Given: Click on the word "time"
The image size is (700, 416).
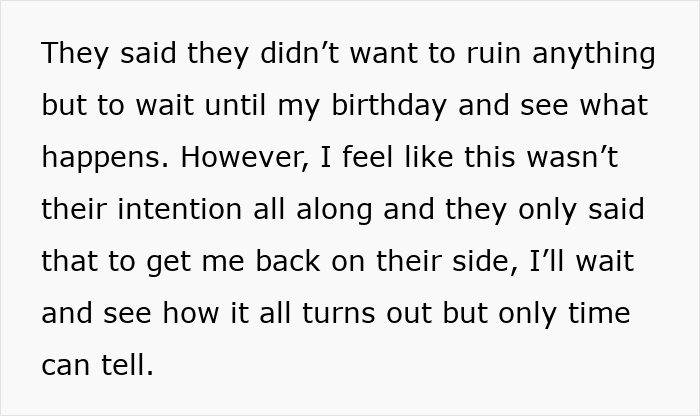Looking at the screenshot, I should point(596,314).
